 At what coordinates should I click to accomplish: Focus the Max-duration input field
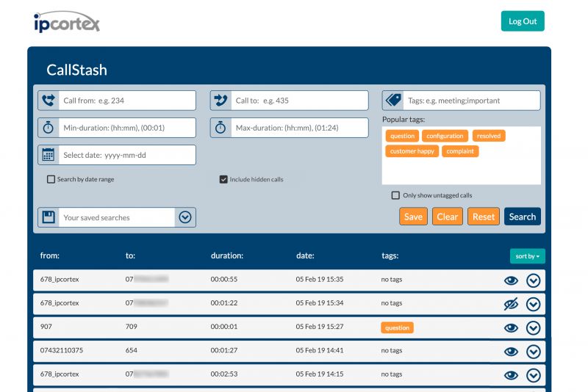pos(300,128)
